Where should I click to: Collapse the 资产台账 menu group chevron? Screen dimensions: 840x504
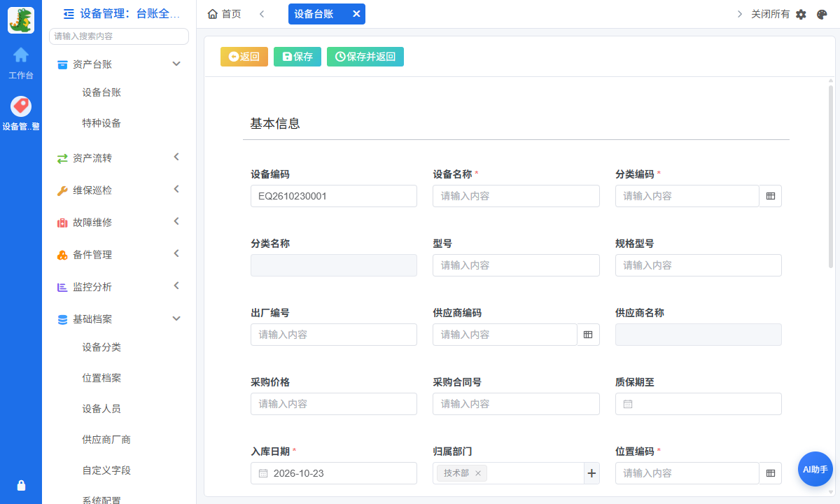176,64
